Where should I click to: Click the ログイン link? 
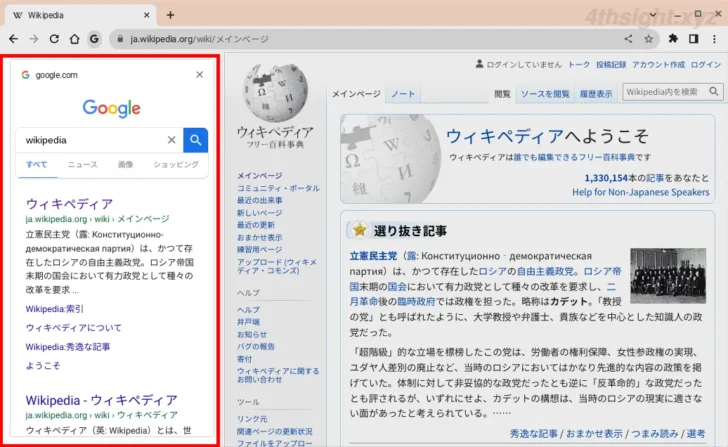(706, 65)
